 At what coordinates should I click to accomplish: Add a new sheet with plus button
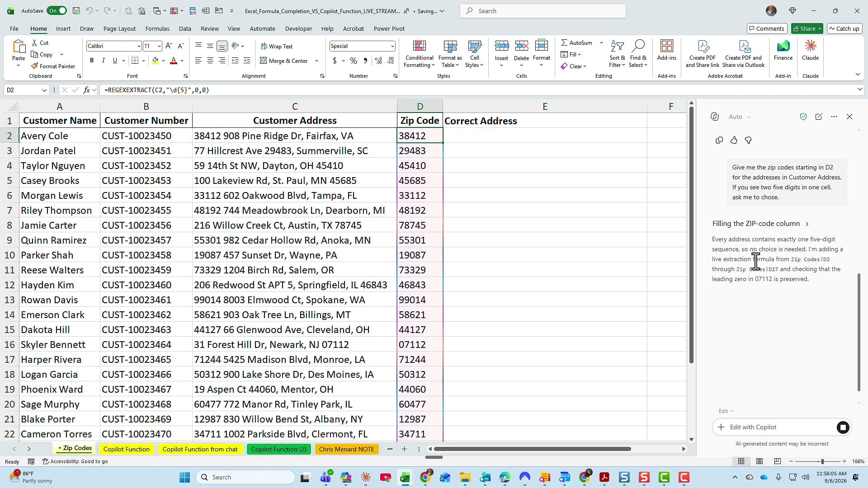point(404,449)
